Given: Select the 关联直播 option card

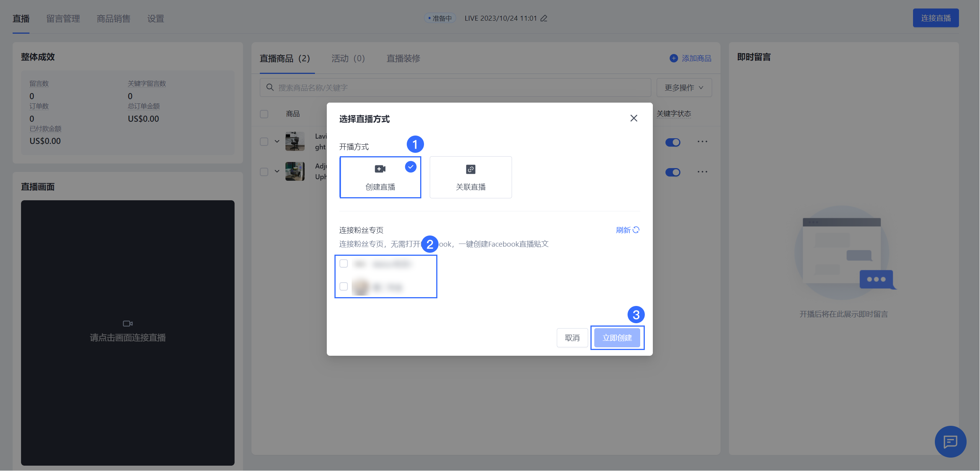Looking at the screenshot, I should pyautogui.click(x=471, y=177).
